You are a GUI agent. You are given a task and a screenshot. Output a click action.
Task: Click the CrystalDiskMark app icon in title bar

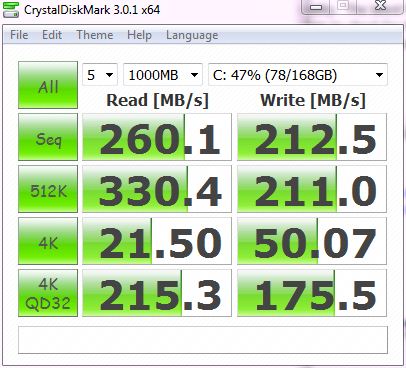(x=11, y=9)
